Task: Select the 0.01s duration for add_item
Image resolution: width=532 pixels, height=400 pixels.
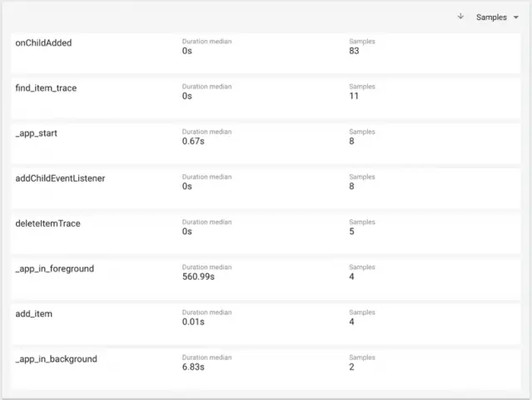Action: (192, 322)
